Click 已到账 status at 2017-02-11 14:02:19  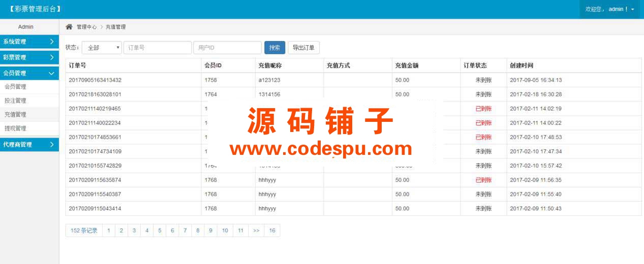483,109
